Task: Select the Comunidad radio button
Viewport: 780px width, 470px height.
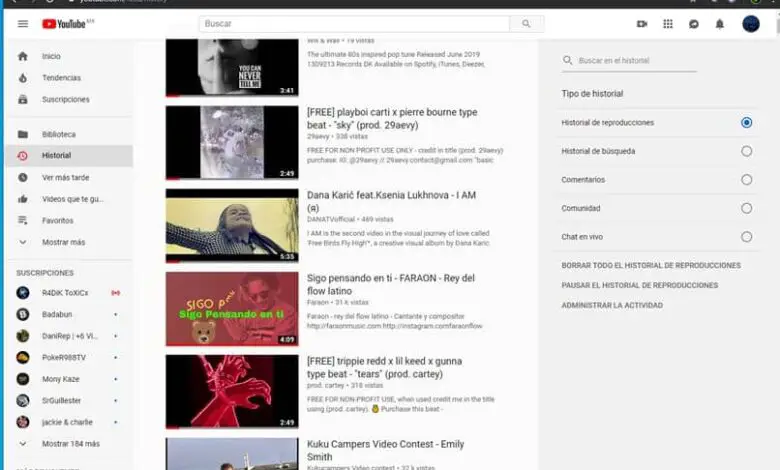Action: click(746, 208)
